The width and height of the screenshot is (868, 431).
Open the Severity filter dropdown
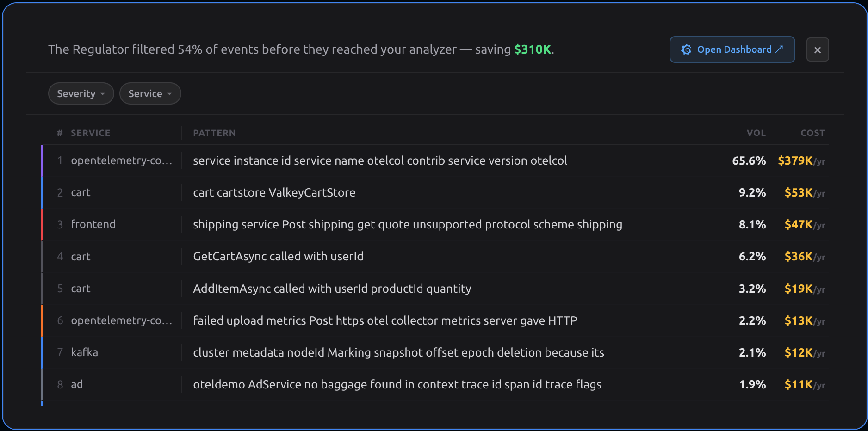[81, 94]
